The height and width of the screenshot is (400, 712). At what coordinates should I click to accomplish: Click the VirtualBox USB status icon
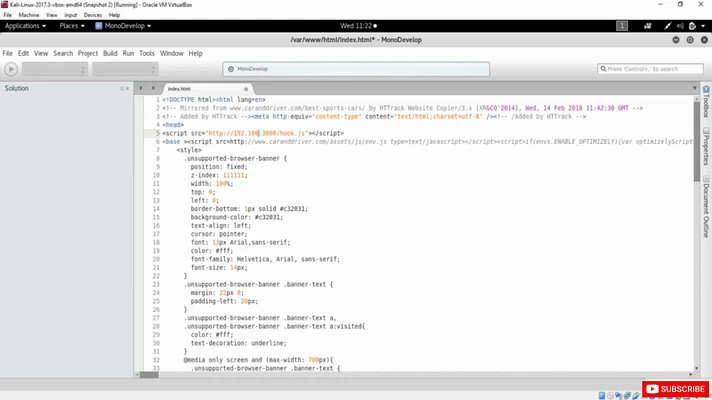point(636,396)
